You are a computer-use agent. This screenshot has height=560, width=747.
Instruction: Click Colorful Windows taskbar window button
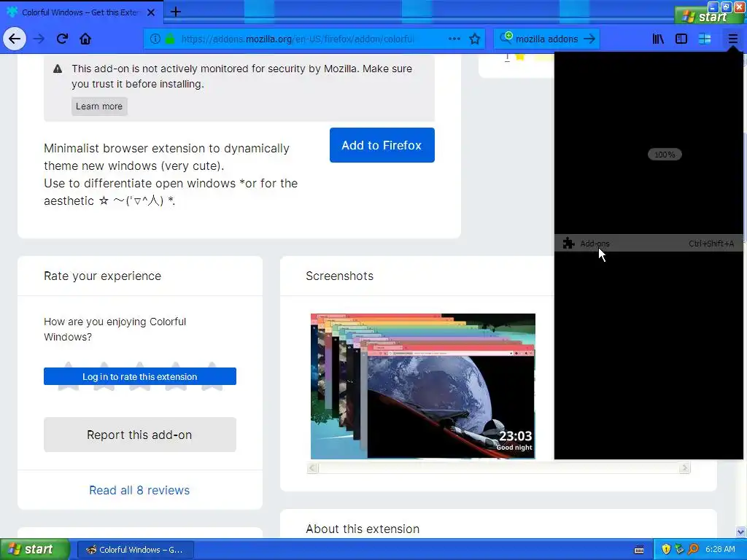[x=135, y=550]
